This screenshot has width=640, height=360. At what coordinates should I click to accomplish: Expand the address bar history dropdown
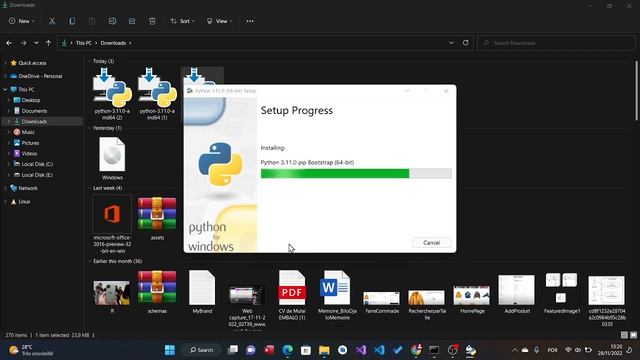(x=451, y=43)
